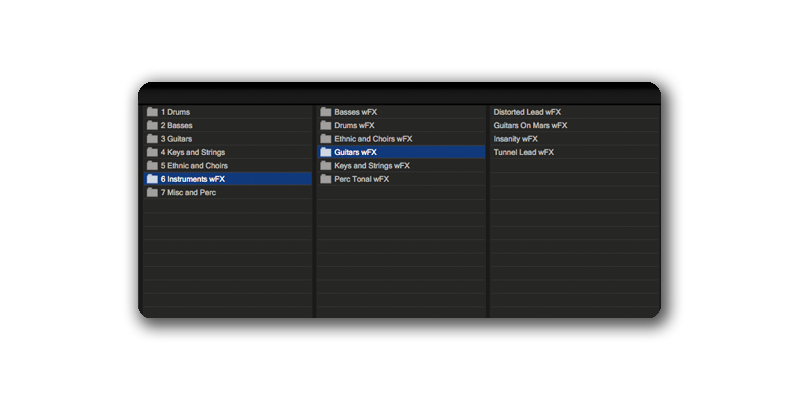The image size is (800, 400).
Task: Click the folder icon for 3 Guitars
Action: (x=152, y=139)
